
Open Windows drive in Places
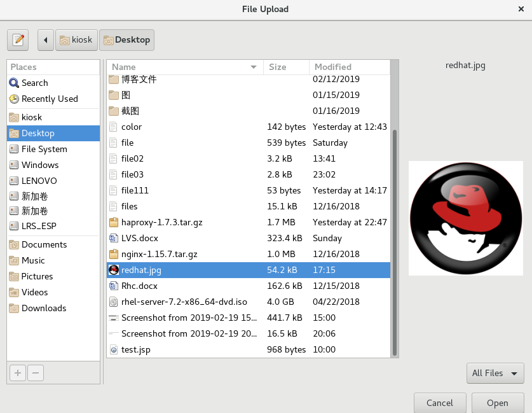(x=53, y=165)
